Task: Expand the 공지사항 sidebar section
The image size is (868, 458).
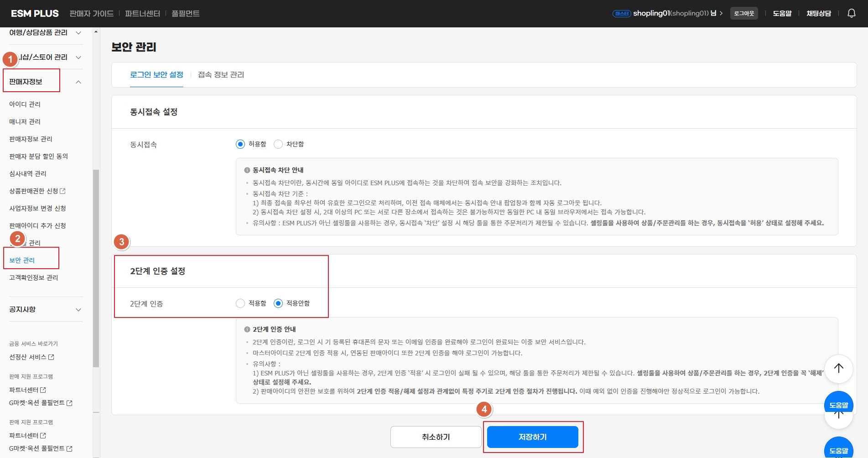Action: coord(78,309)
